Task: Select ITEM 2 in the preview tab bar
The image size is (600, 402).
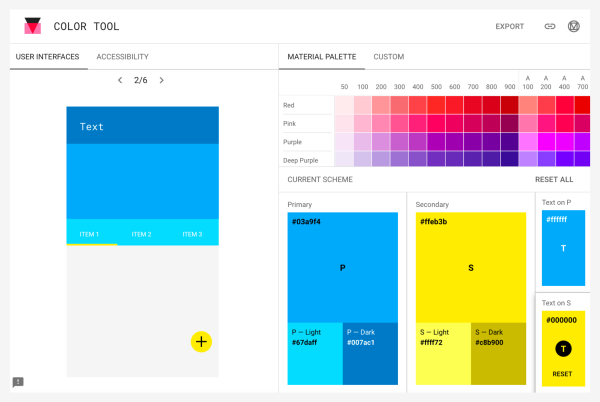Action: tap(142, 234)
